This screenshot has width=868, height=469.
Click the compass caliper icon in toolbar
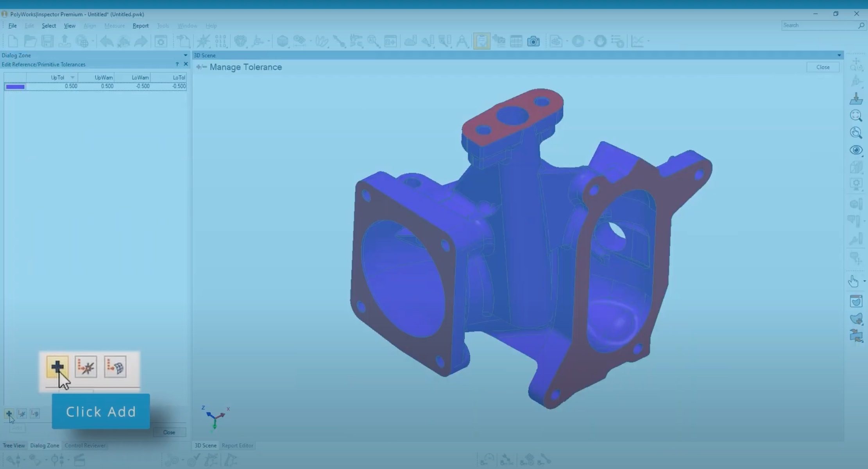pyautogui.click(x=462, y=41)
